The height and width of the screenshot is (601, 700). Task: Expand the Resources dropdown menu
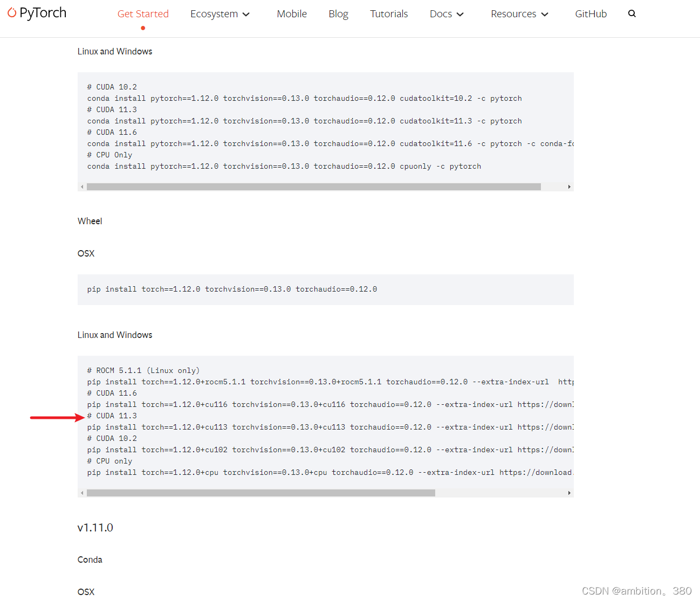pos(519,14)
